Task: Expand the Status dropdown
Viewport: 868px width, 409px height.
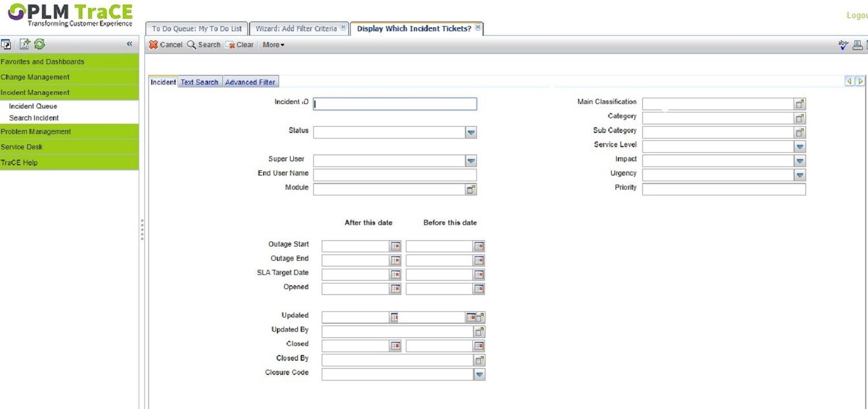Action: tap(471, 132)
